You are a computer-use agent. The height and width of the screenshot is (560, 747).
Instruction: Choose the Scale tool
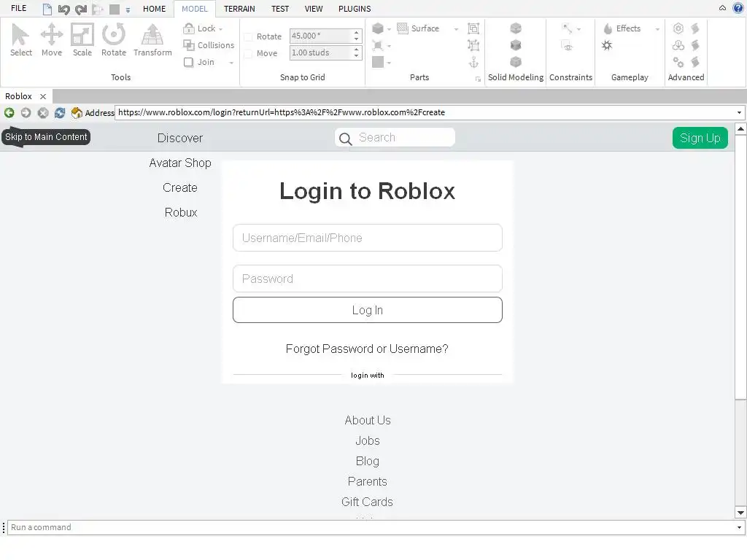coord(82,40)
